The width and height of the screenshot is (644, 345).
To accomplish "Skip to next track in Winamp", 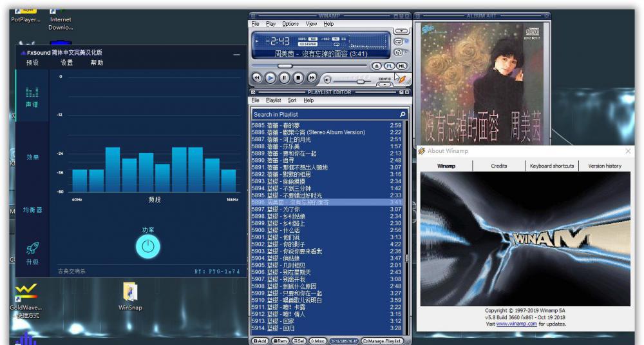I will (312, 77).
